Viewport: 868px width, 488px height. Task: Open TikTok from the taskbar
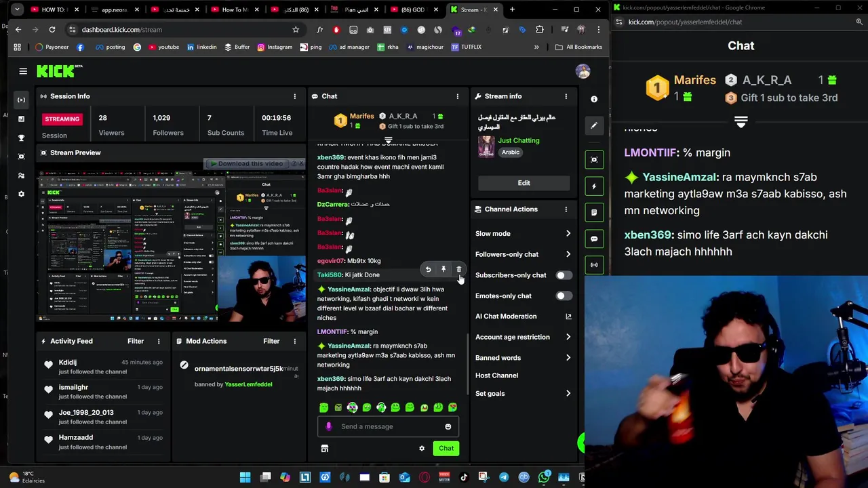(x=464, y=477)
